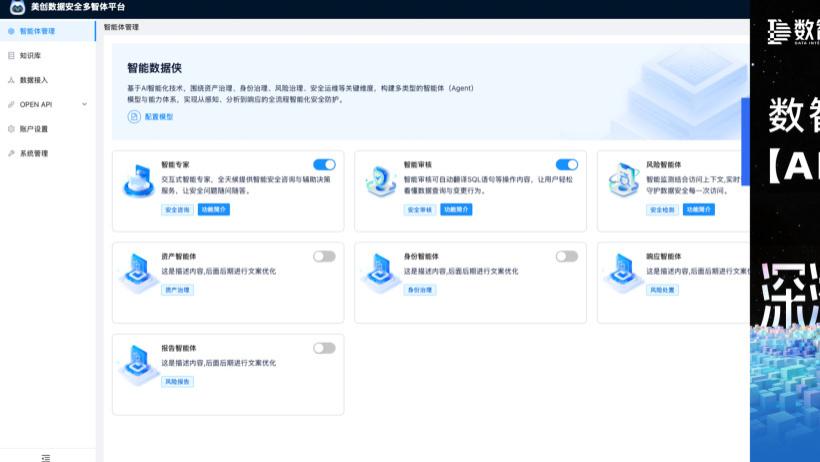The width and height of the screenshot is (820, 462).
Task: Go to 账户设置 in the sidebar
Action: 48,129
